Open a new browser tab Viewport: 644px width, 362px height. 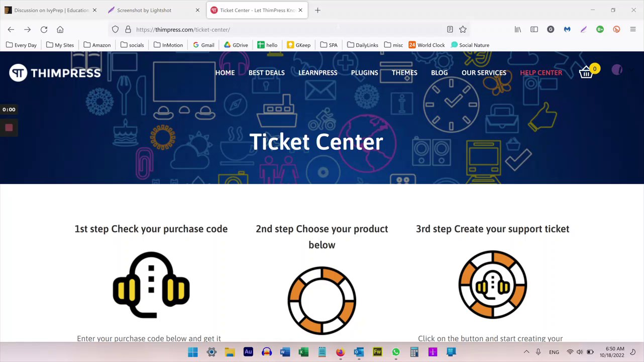click(317, 10)
